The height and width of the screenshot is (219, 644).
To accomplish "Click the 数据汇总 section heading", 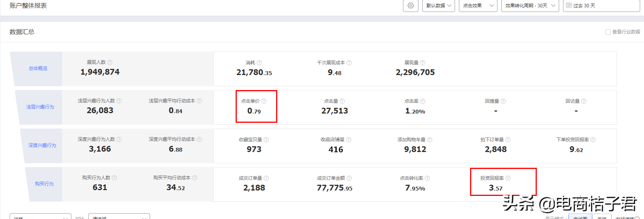I will pos(22,32).
